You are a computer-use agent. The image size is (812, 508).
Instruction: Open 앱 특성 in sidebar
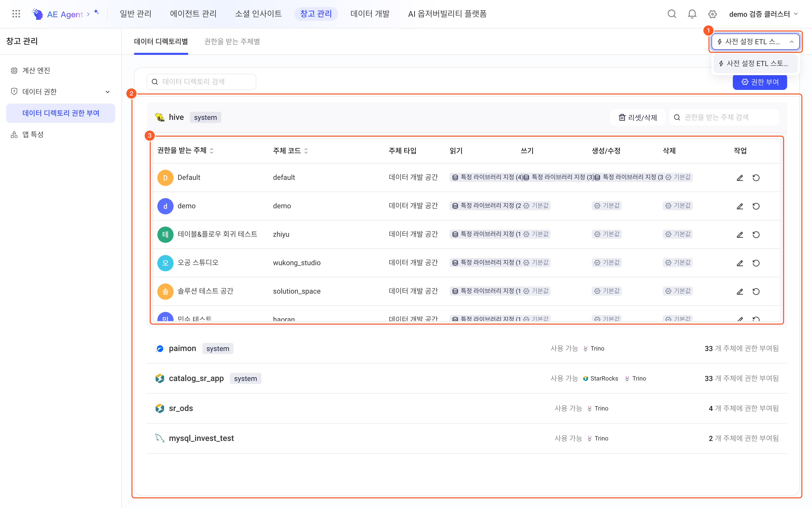(61, 134)
